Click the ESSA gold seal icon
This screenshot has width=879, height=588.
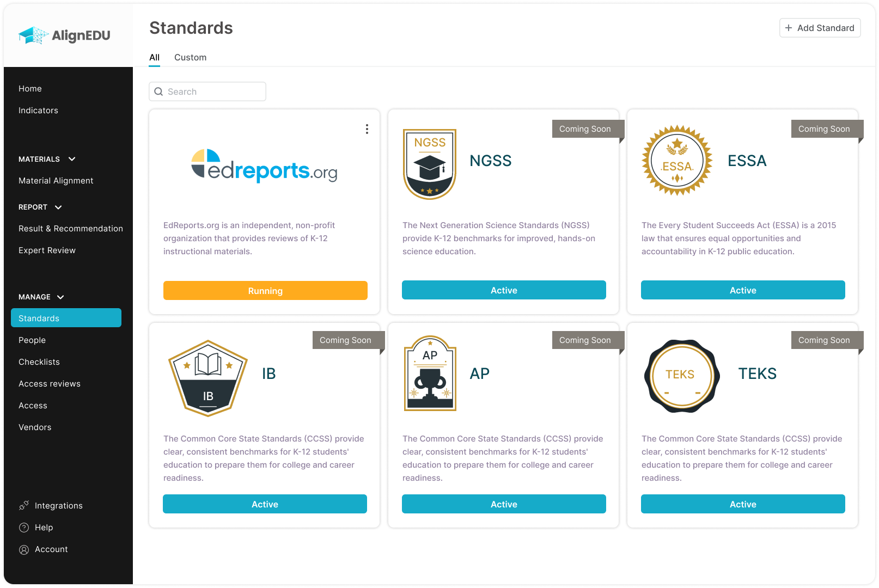(677, 161)
